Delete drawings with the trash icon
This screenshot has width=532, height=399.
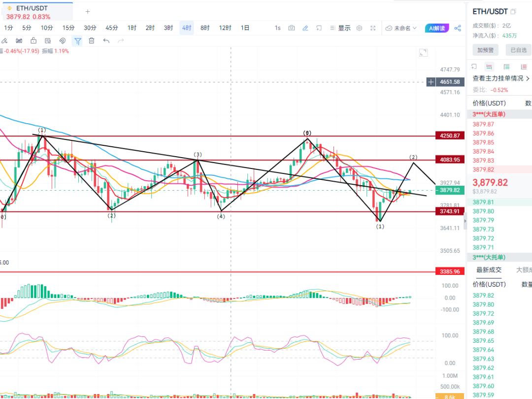click(92, 40)
